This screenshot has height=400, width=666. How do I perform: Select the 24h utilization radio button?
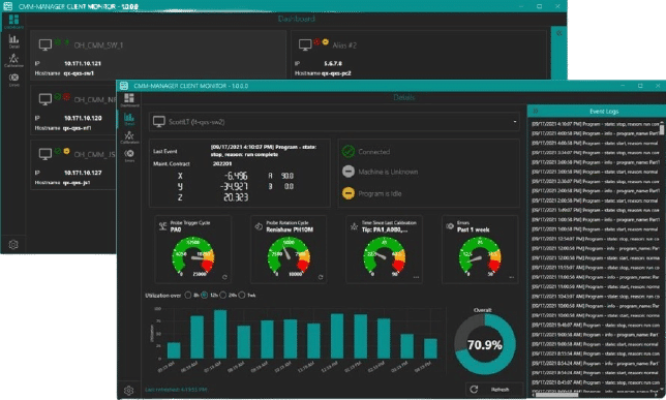click(x=223, y=295)
